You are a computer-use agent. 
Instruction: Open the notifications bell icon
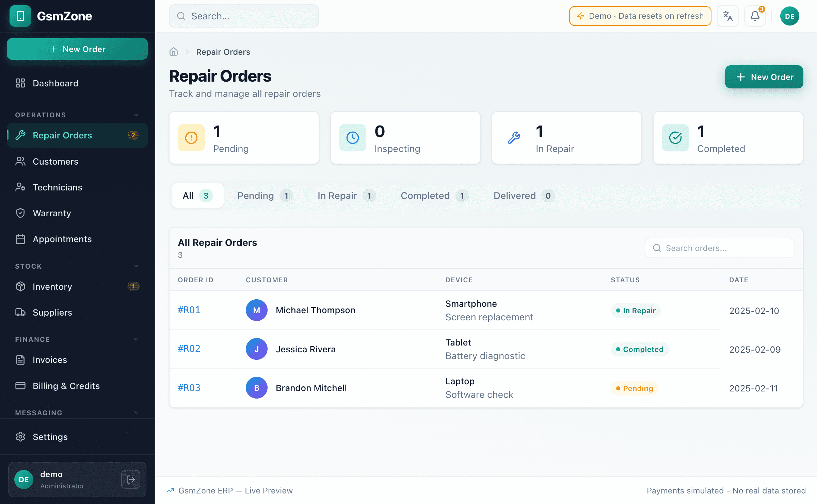coord(755,16)
